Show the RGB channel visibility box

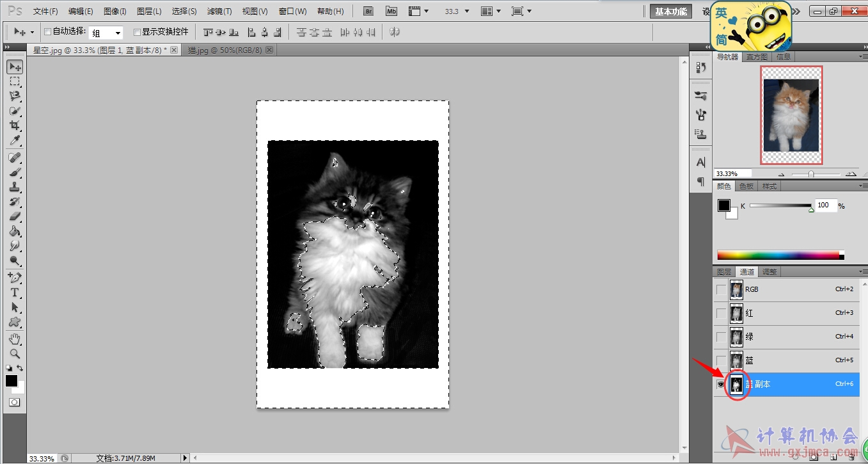[x=721, y=289]
